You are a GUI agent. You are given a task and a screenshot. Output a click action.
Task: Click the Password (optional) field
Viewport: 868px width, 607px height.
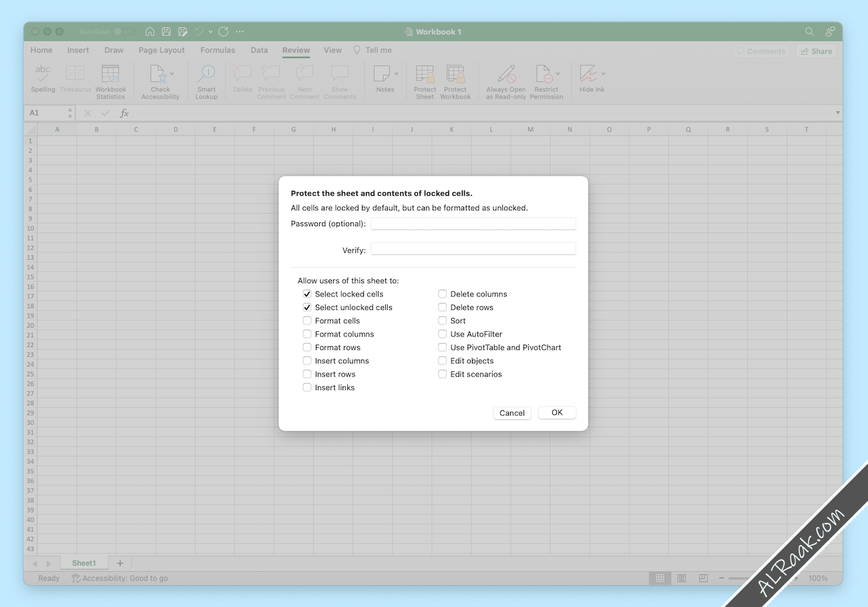pos(473,224)
